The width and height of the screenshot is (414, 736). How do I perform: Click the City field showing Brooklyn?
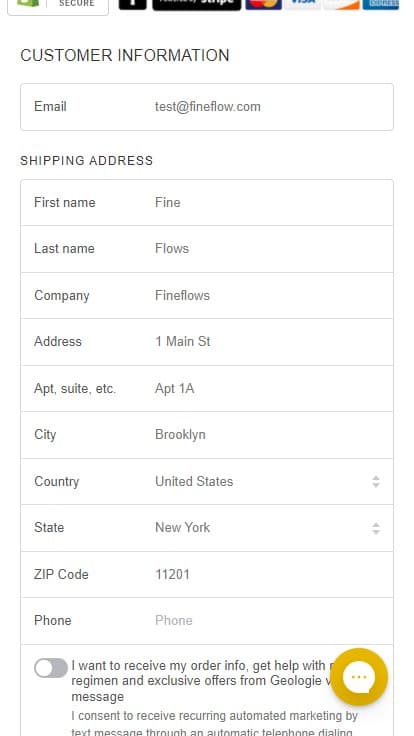coord(207,435)
